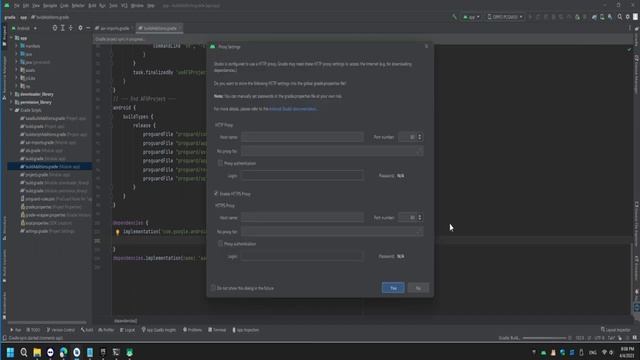Open the Device Manager toolbar icon

602,17
